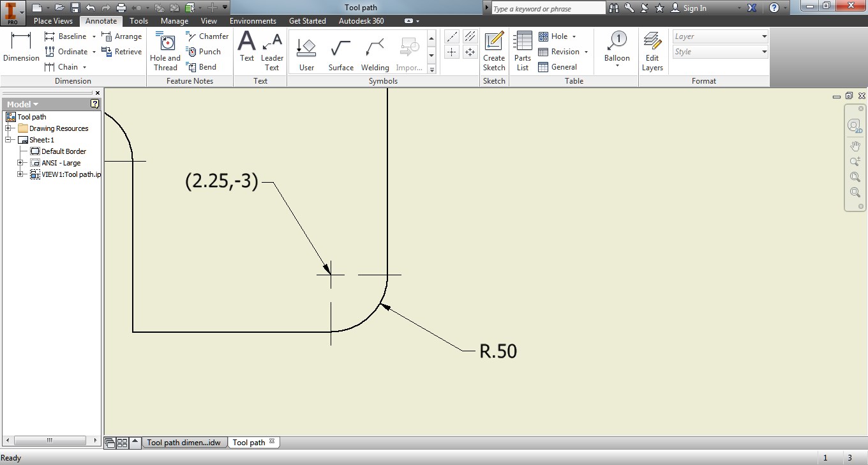Switch to the Place Views ribbon tab
868x465 pixels.
(x=53, y=20)
